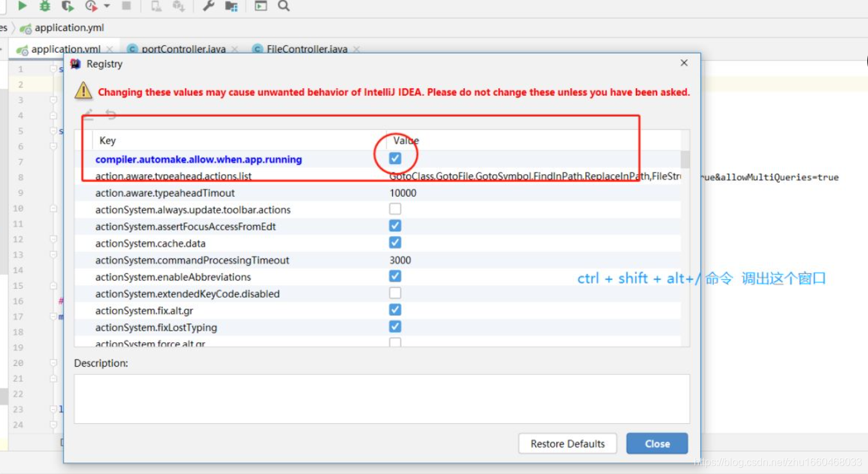Select action.aware.typeaheadTimout key
This screenshot has width=868, height=474.
coord(165,193)
